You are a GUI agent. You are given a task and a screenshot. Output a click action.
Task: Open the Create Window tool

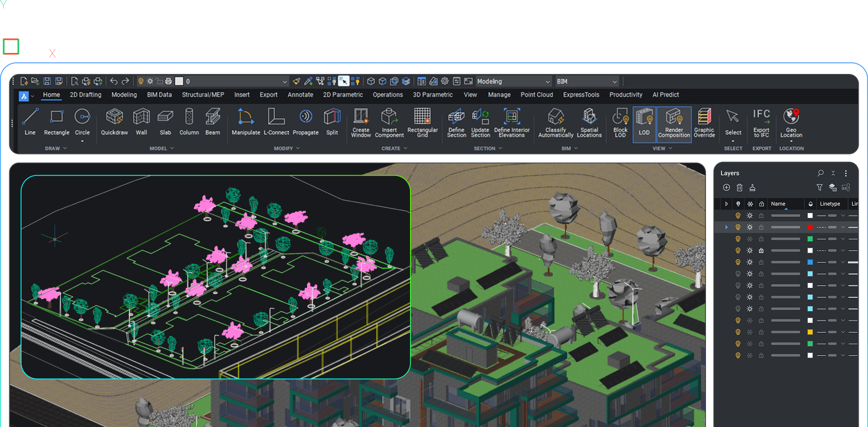point(361,122)
